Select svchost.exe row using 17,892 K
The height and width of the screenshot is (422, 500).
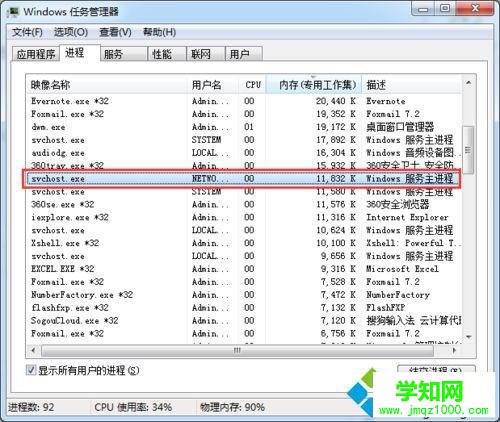pos(244,140)
